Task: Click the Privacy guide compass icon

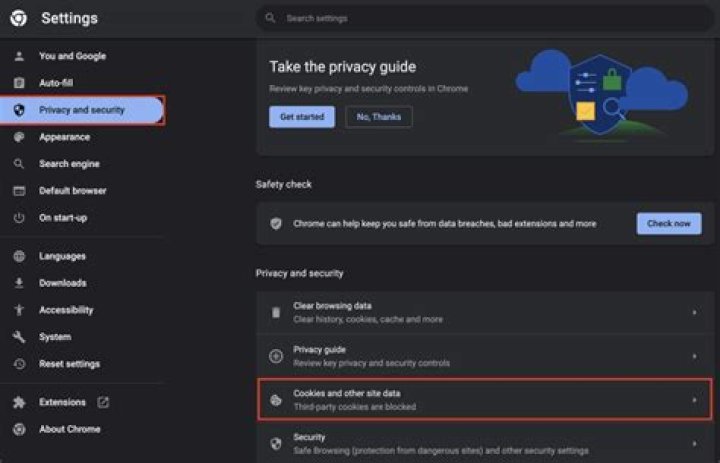Action: pyautogui.click(x=276, y=356)
